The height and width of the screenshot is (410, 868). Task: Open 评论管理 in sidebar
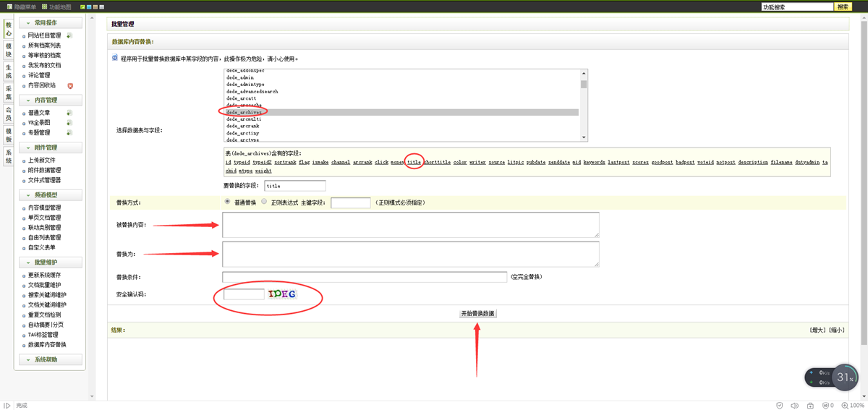(39, 75)
